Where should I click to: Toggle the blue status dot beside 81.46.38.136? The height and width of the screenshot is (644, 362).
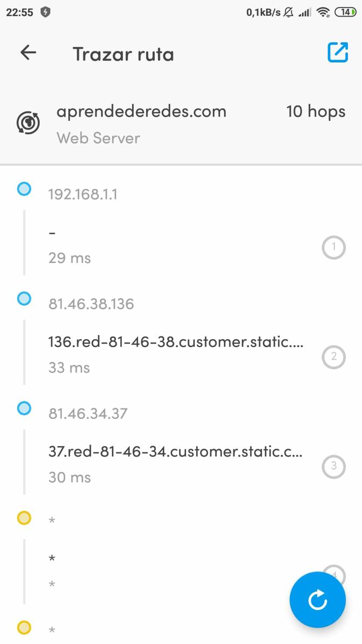pyautogui.click(x=24, y=298)
